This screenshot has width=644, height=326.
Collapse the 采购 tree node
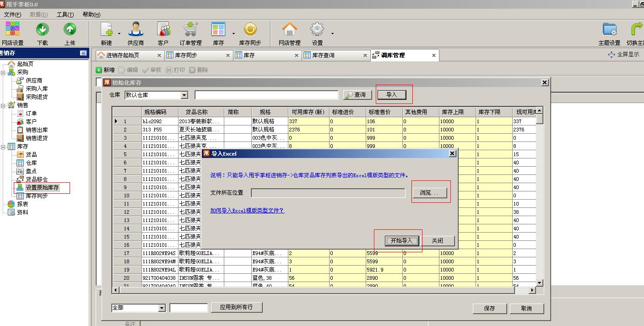tap(4, 72)
